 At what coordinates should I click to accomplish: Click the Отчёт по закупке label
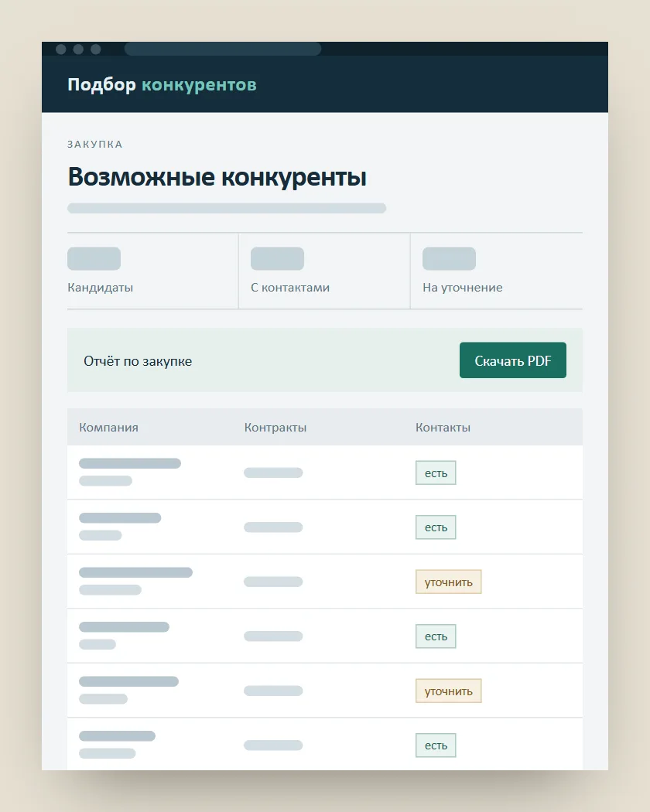(138, 361)
